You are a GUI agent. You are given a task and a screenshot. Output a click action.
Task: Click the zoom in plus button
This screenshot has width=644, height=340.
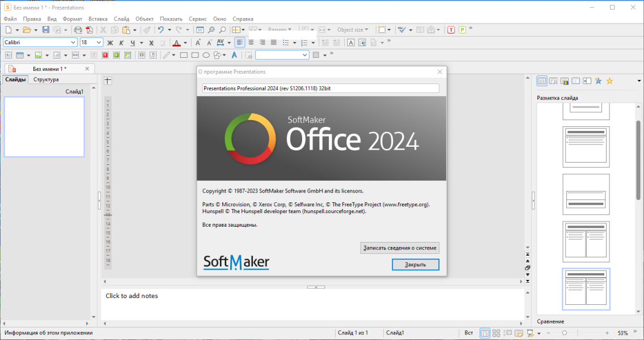click(x=607, y=333)
